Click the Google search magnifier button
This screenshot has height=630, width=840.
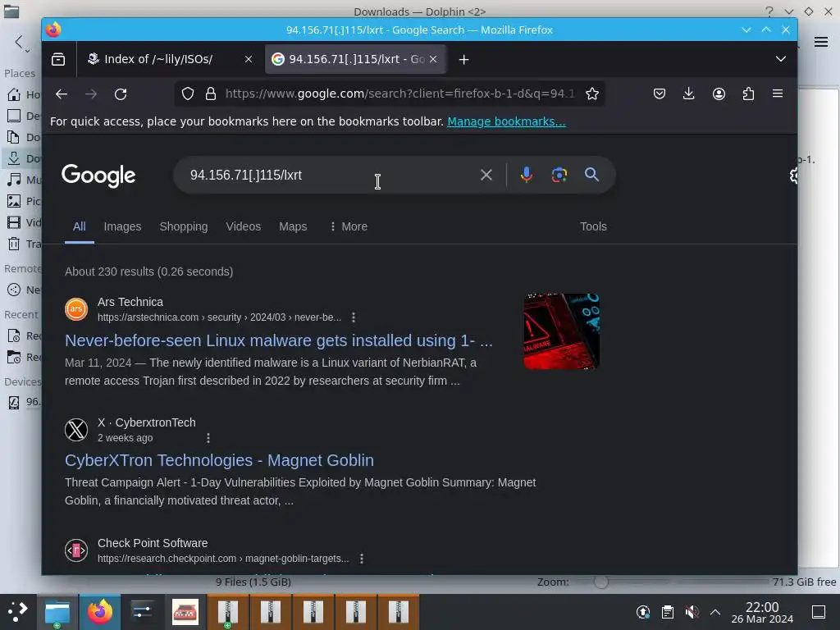(591, 175)
